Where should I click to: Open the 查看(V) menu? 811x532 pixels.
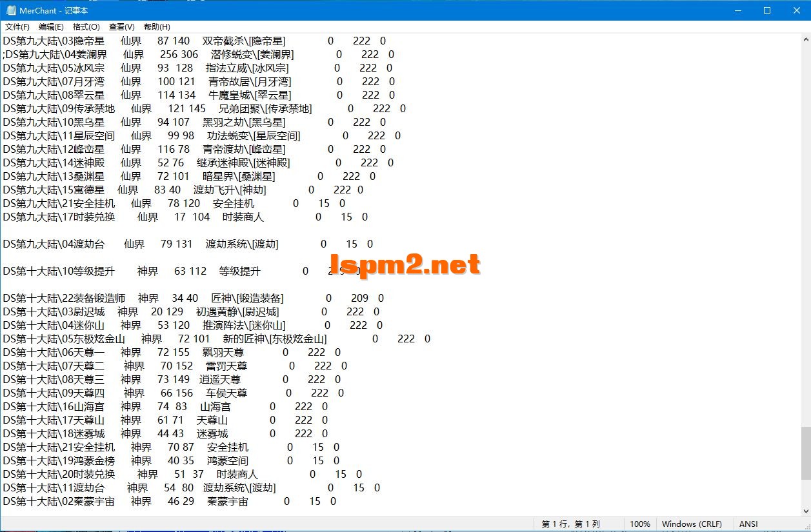point(120,26)
